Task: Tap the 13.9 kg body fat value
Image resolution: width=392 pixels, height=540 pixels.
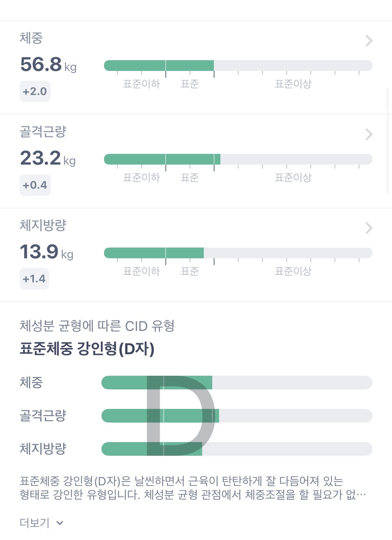Action: coord(47,251)
